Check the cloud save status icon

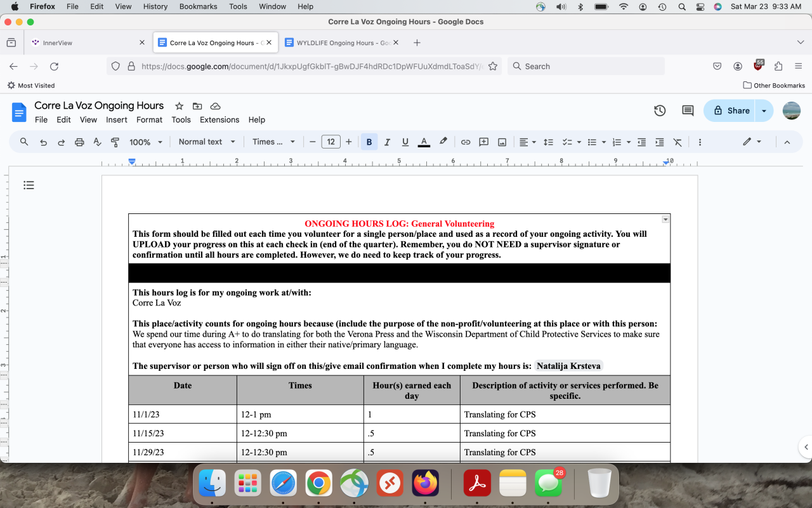click(215, 106)
